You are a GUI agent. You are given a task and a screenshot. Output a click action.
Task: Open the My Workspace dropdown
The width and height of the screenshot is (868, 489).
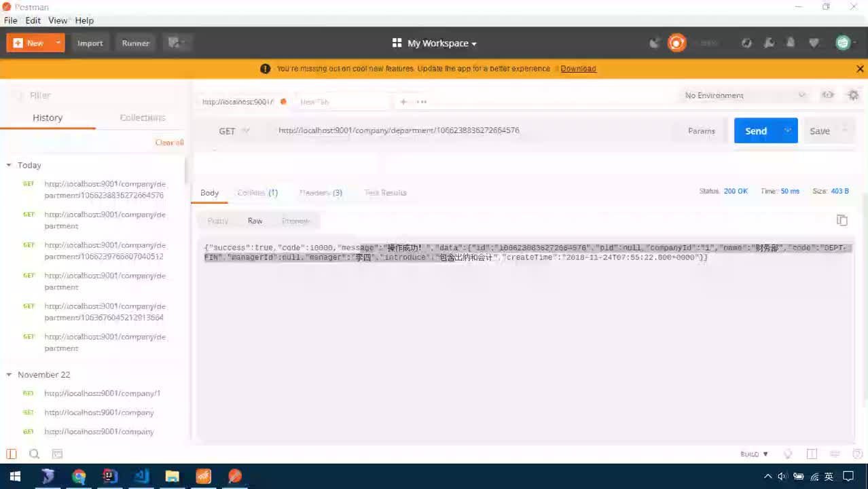(435, 43)
